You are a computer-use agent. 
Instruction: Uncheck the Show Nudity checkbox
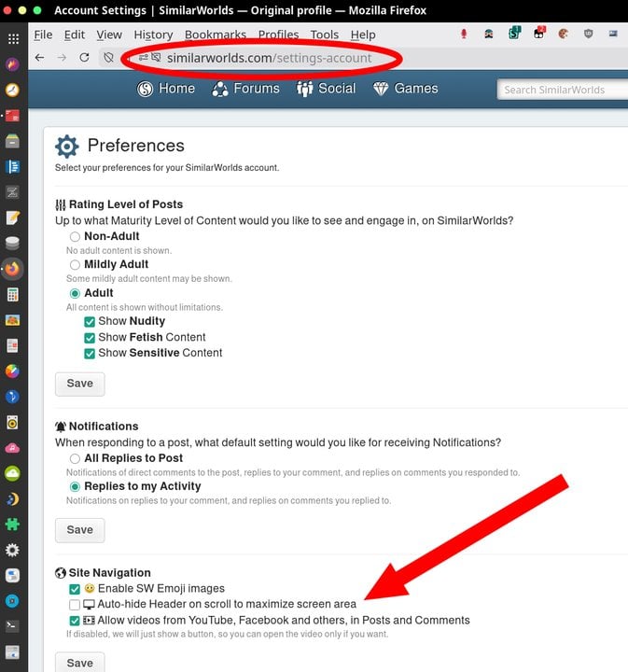click(x=90, y=321)
